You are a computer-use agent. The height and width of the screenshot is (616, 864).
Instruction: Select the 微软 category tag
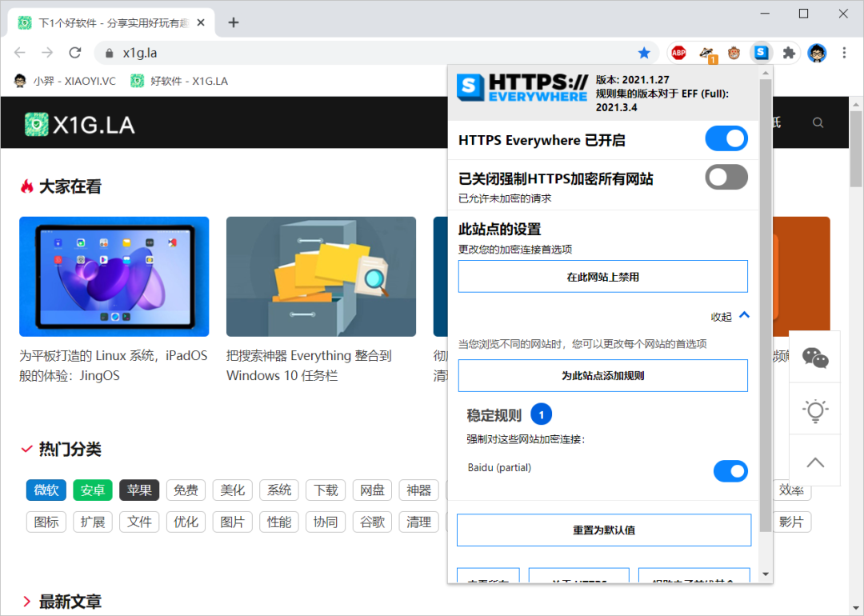point(46,490)
